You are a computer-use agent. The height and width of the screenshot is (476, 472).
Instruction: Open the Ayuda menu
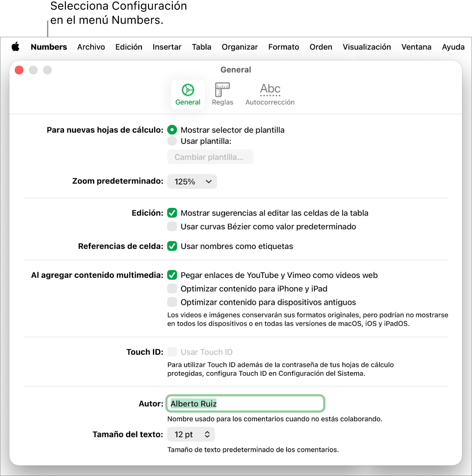(453, 47)
